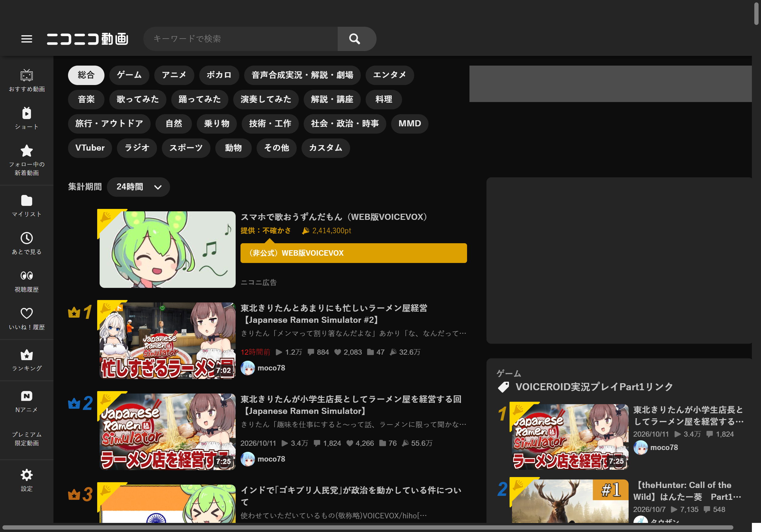Viewport: 761px width, 532px height.
Task: Open おすすめ動画 in sidebar
Action: pos(26,81)
